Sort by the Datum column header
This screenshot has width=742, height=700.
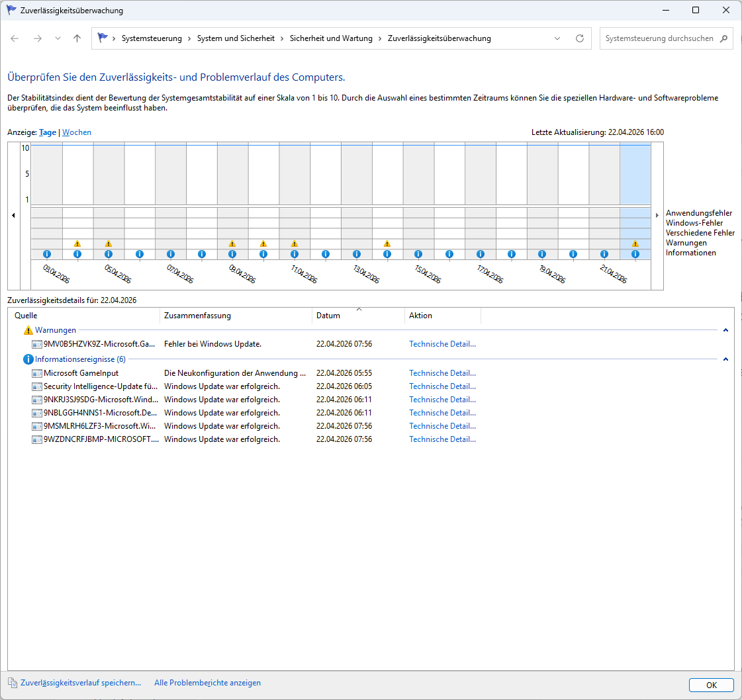point(358,316)
